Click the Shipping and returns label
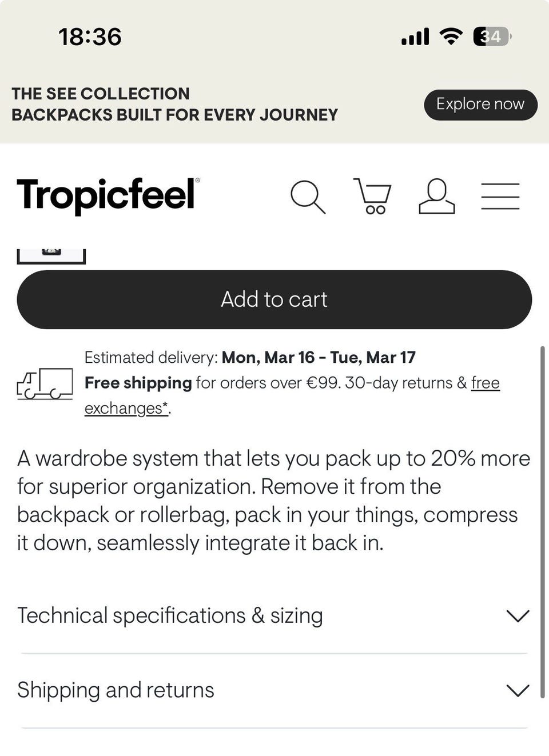This screenshot has width=549, height=756. point(116,690)
